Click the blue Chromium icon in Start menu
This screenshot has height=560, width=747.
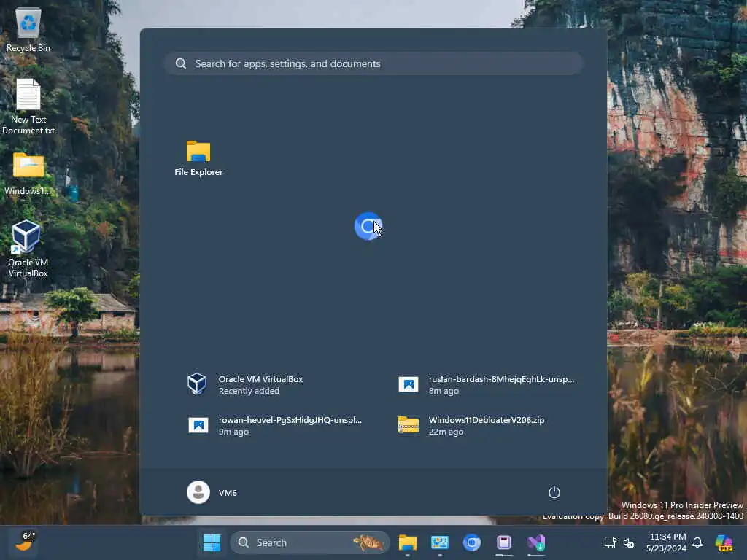click(368, 226)
